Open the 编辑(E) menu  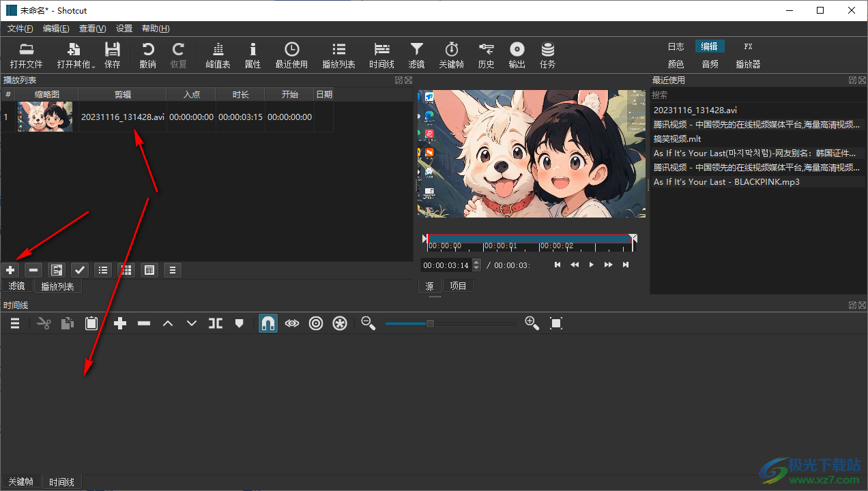[x=56, y=29]
